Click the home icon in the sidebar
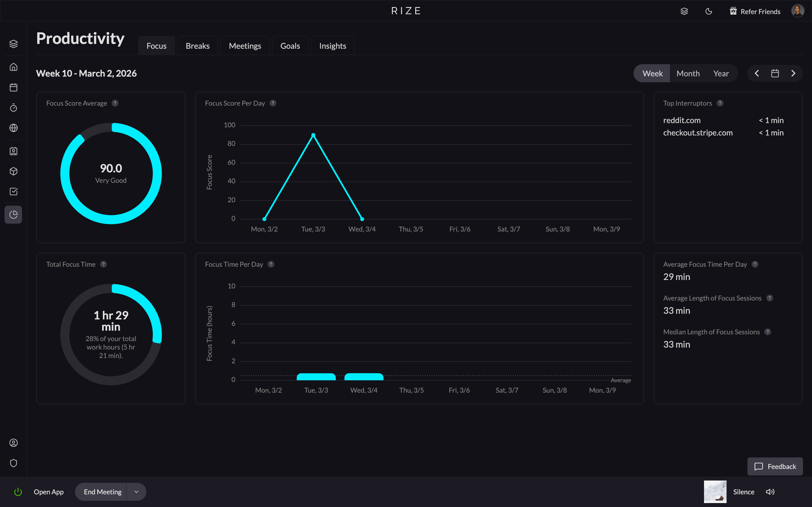The width and height of the screenshot is (812, 507). coord(14,67)
